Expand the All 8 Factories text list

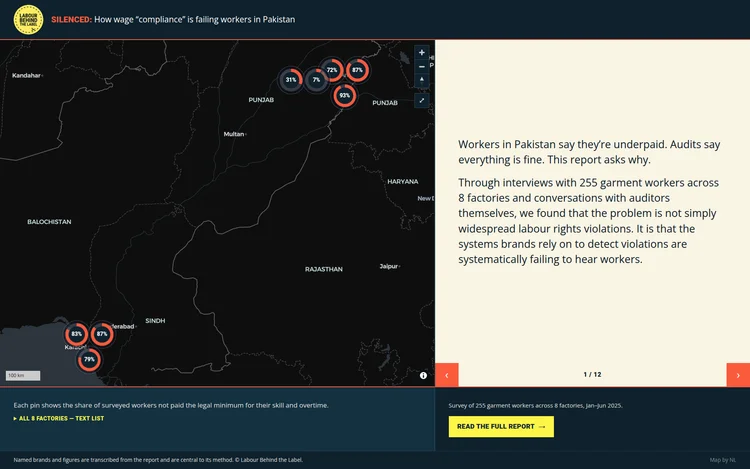pos(59,418)
